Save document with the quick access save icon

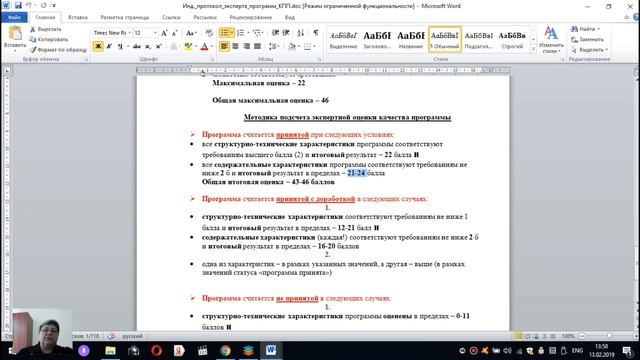[18, 5]
